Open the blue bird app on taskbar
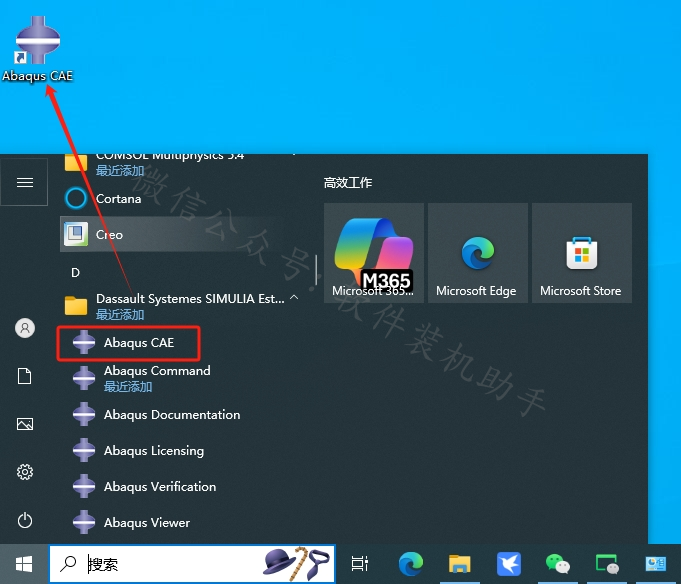This screenshot has height=584, width=681. tap(509, 564)
